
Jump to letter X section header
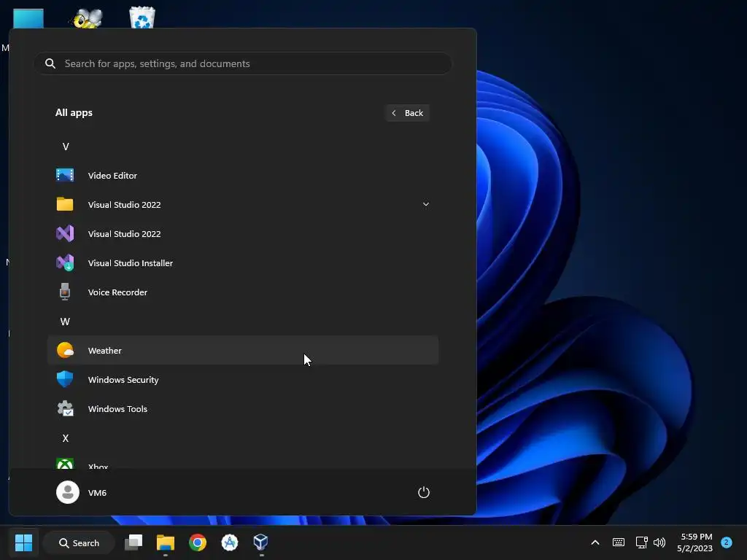pos(66,438)
